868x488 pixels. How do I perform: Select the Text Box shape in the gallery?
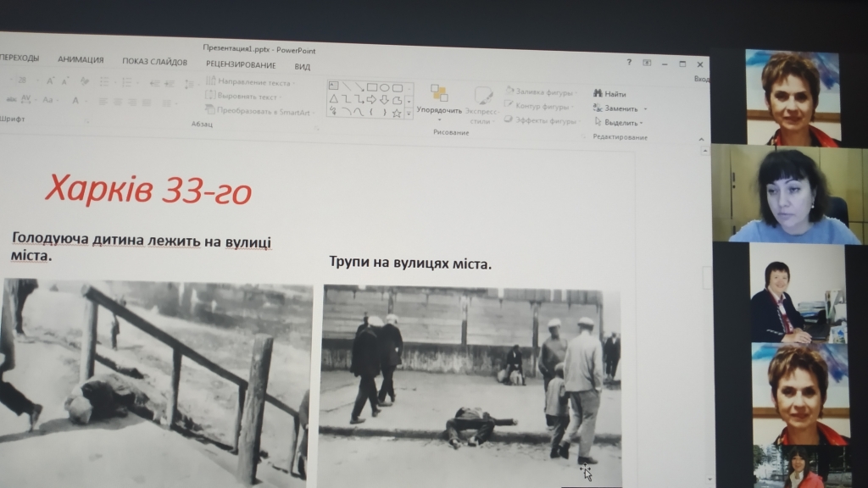click(333, 86)
